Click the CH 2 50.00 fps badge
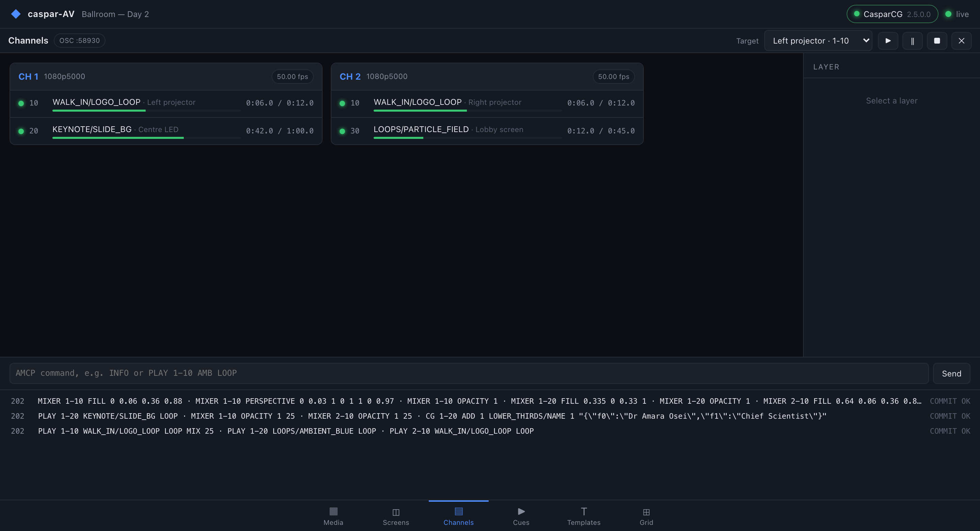The height and width of the screenshot is (531, 980). (613, 77)
